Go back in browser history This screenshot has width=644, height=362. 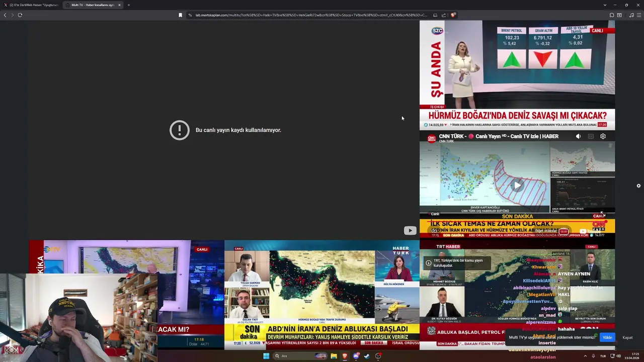point(5,15)
